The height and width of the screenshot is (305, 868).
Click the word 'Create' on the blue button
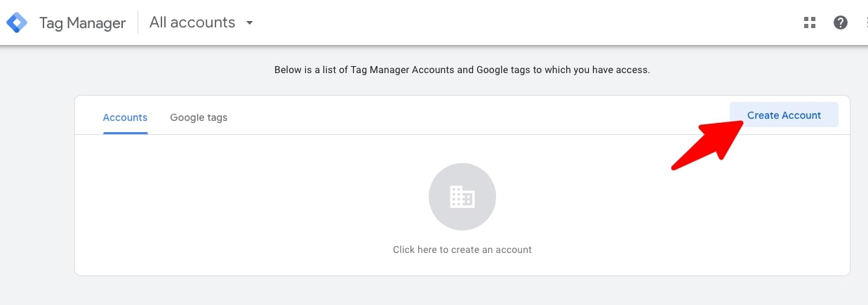763,115
